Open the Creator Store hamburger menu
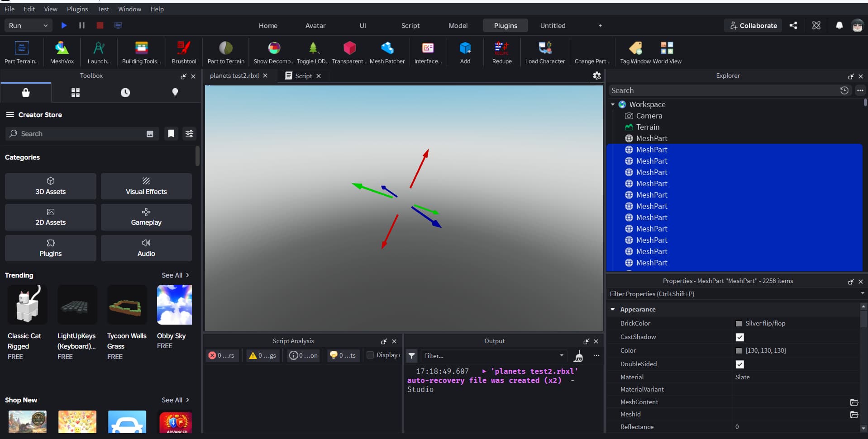The width and height of the screenshot is (868, 439). point(10,115)
